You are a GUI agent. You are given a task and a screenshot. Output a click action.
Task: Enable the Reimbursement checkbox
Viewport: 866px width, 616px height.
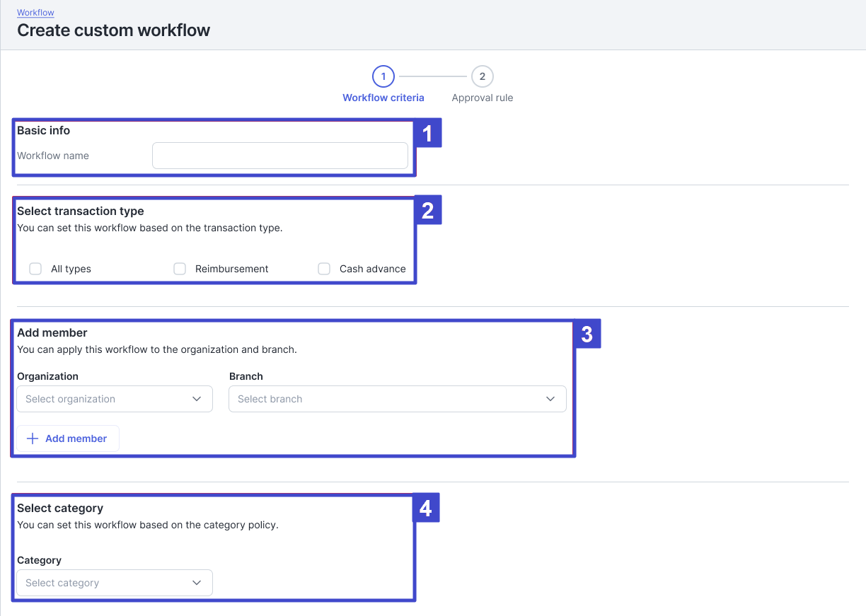180,269
